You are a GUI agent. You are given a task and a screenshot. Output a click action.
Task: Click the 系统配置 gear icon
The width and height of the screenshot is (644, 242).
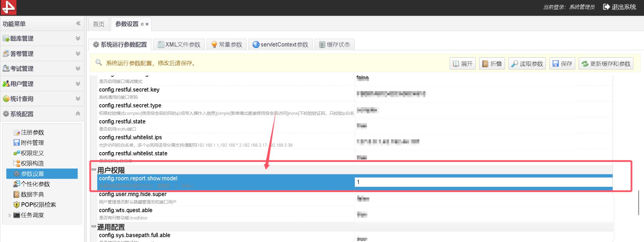click(6, 114)
